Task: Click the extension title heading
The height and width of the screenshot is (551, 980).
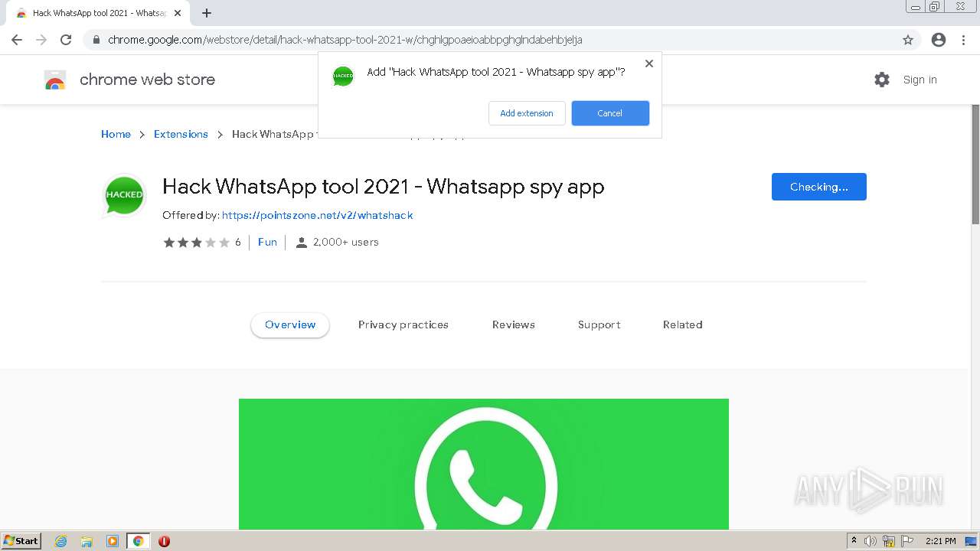Action: [x=384, y=186]
